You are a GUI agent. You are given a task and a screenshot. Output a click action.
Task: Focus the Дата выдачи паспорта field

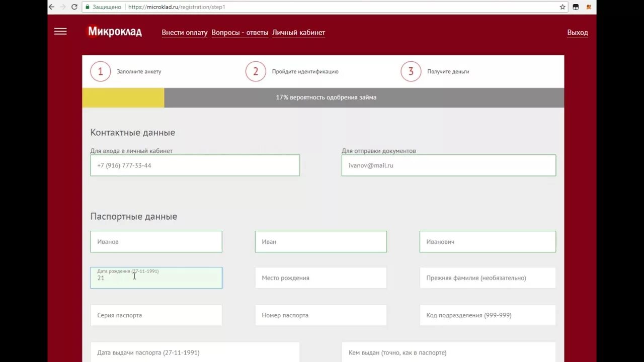195,352
